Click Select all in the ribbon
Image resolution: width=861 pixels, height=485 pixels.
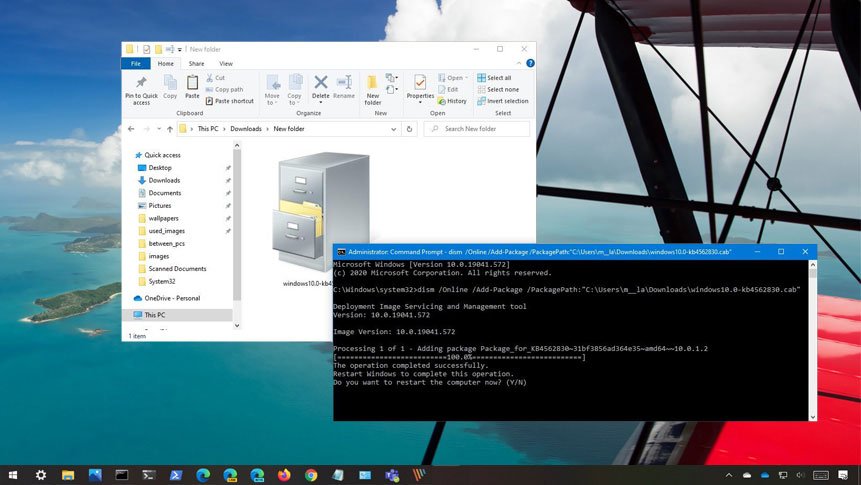pyautogui.click(x=494, y=78)
